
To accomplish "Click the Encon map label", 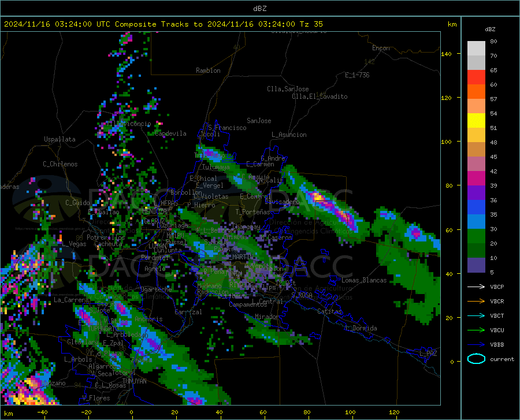I will pyautogui.click(x=381, y=48).
